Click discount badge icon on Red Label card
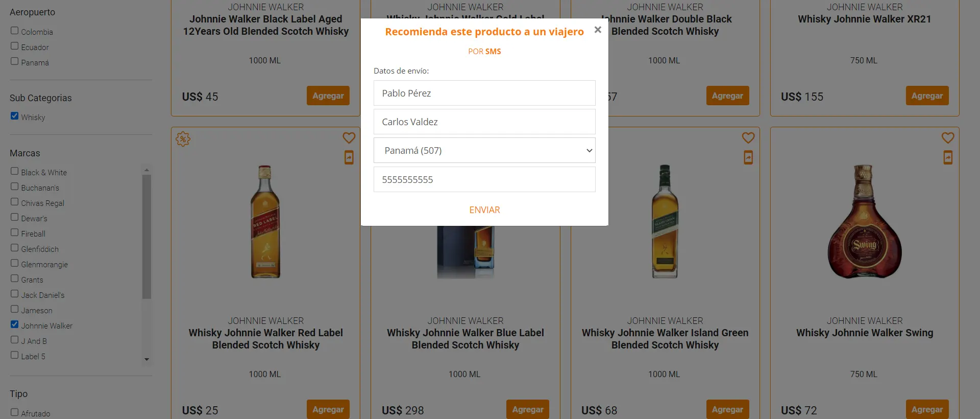980x419 pixels. (183, 139)
